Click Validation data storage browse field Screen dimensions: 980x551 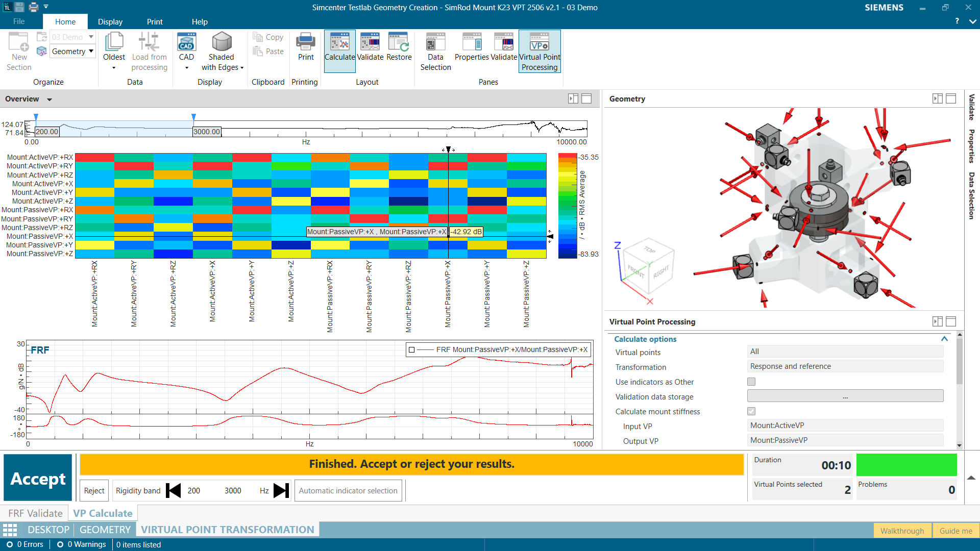click(845, 396)
